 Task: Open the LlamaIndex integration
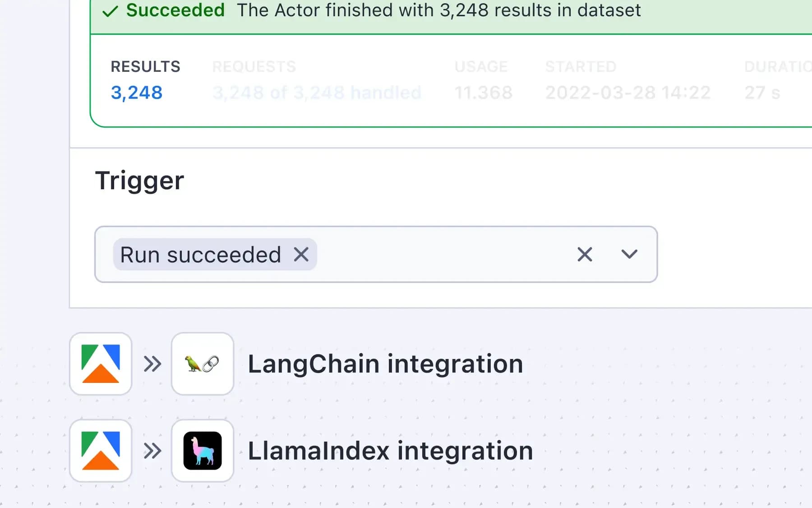click(x=390, y=451)
